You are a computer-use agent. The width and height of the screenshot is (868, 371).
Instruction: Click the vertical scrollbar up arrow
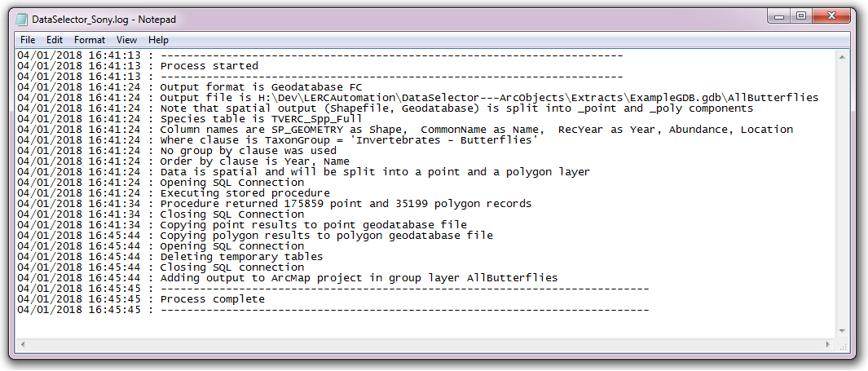pos(843,56)
